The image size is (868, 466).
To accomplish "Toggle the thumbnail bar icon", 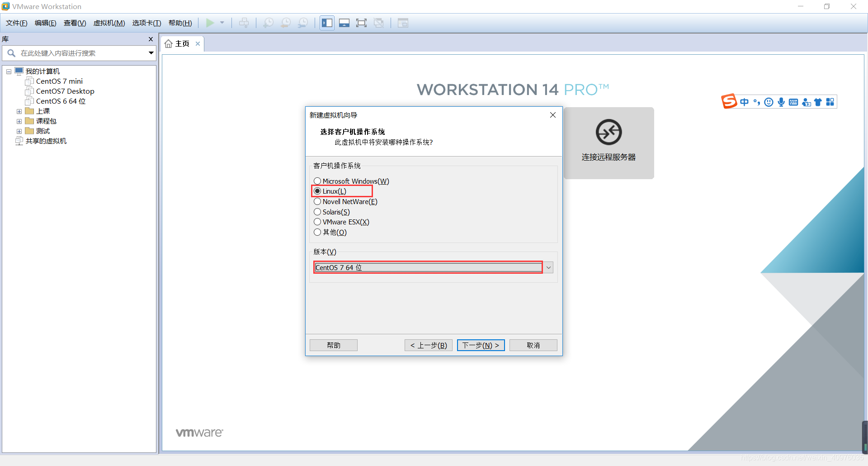I will pyautogui.click(x=344, y=23).
